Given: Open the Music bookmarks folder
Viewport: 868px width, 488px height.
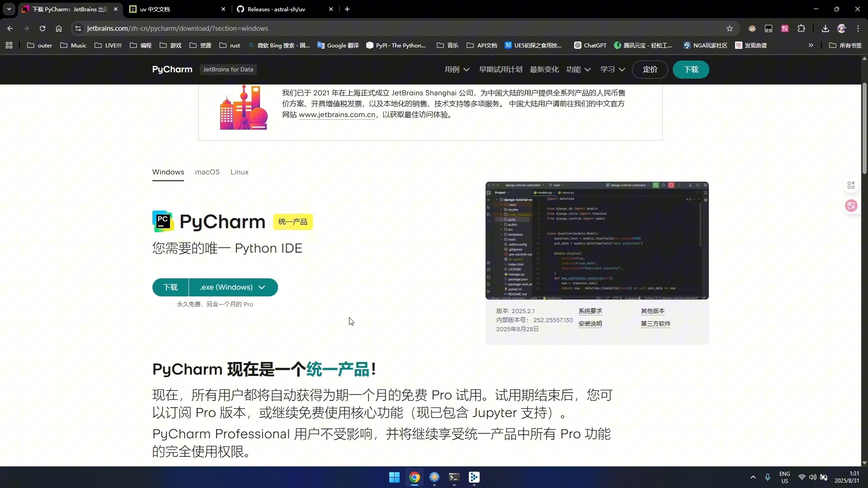Looking at the screenshot, I should (x=73, y=45).
